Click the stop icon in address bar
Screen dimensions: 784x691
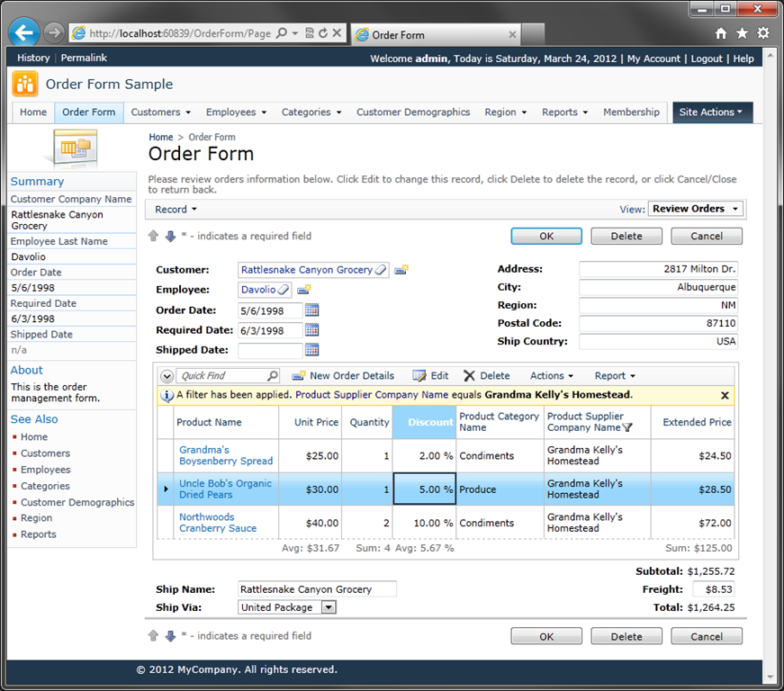pos(337,33)
